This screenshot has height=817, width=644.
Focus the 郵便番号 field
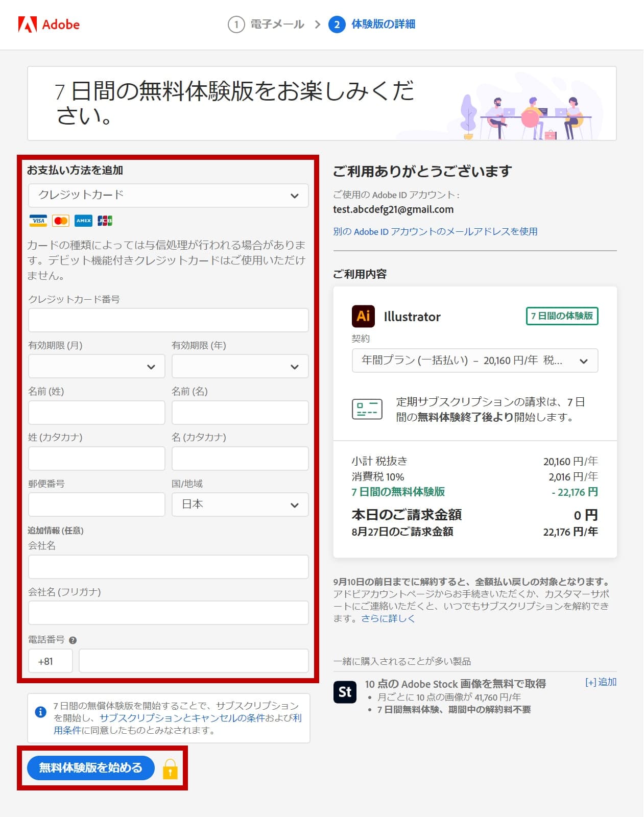point(97,504)
